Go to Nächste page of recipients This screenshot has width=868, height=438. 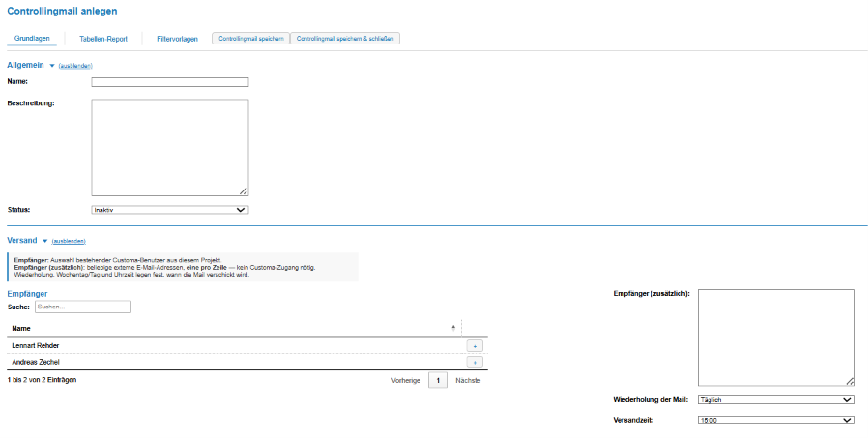(468, 380)
